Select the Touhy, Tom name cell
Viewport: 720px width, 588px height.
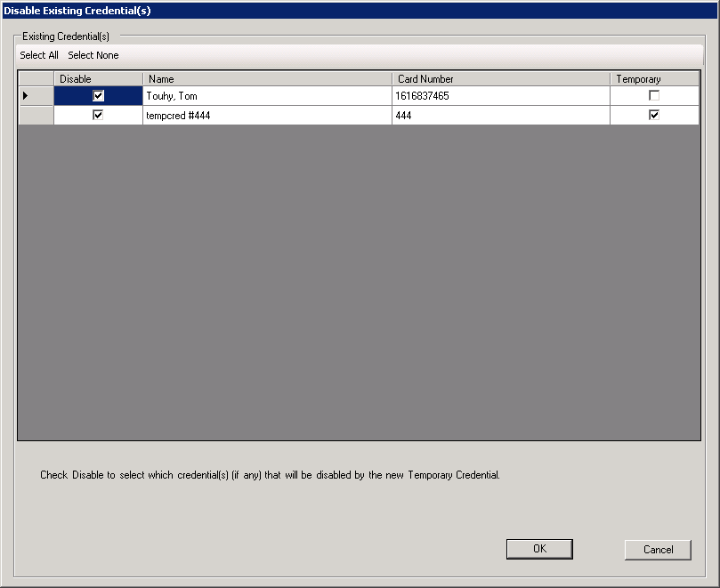pos(267,96)
